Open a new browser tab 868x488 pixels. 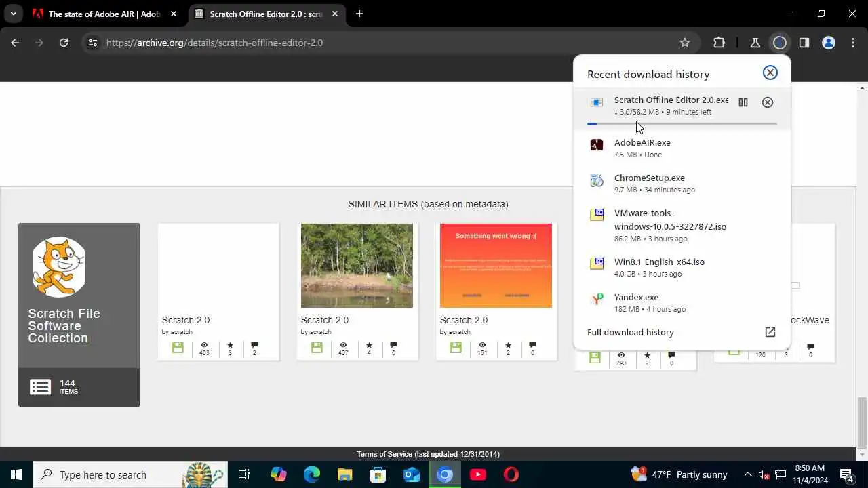tap(359, 14)
